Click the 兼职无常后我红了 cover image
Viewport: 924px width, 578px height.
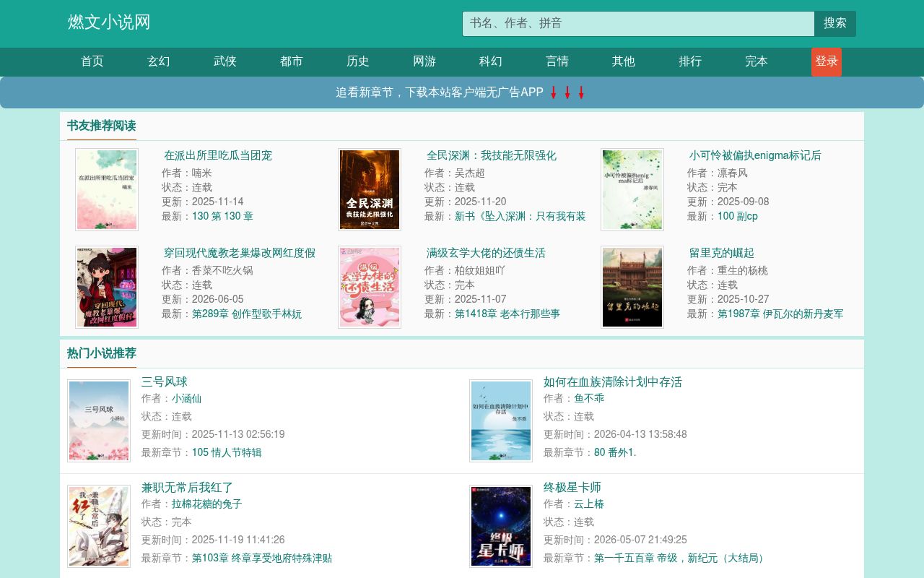click(x=99, y=526)
